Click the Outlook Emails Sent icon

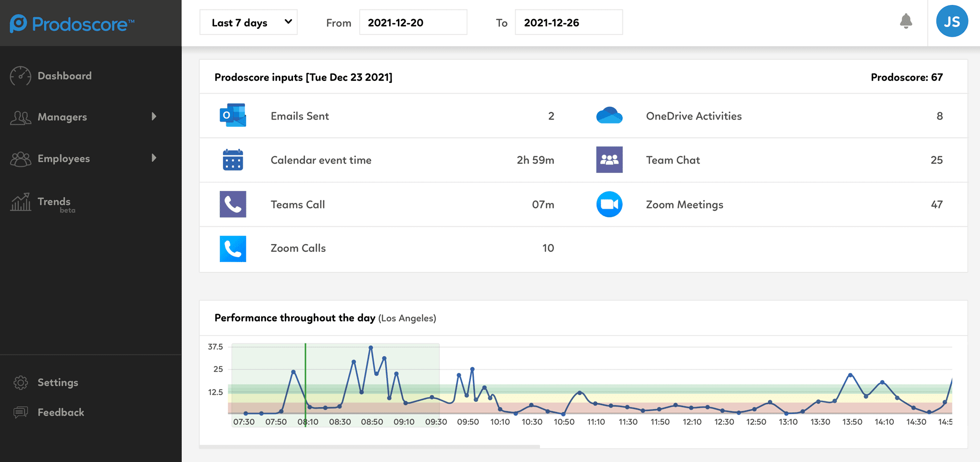click(x=233, y=116)
